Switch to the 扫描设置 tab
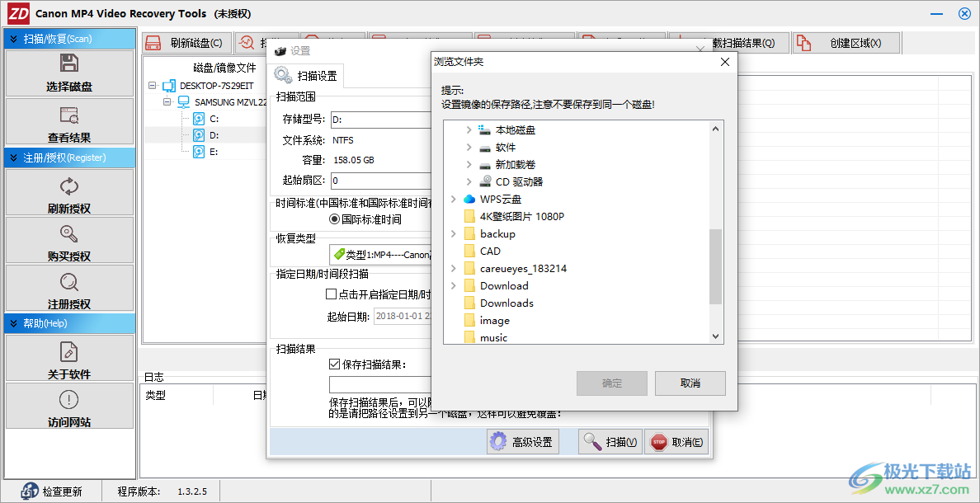 [306, 76]
